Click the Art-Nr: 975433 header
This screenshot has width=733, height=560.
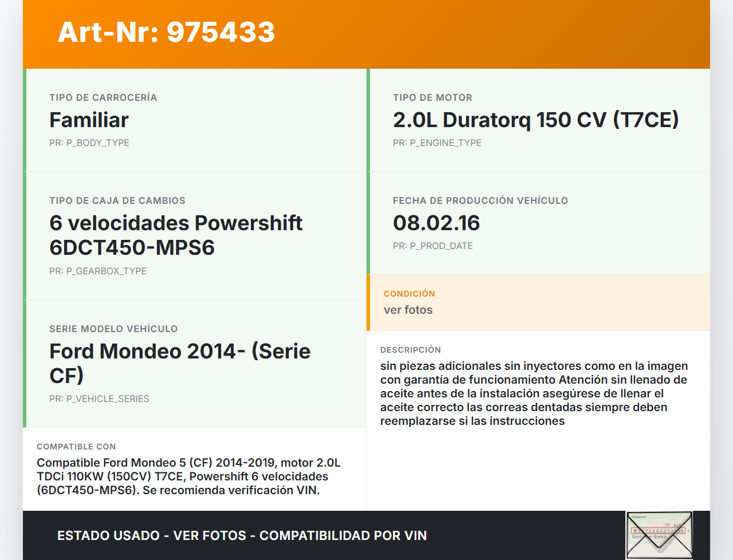click(x=165, y=33)
